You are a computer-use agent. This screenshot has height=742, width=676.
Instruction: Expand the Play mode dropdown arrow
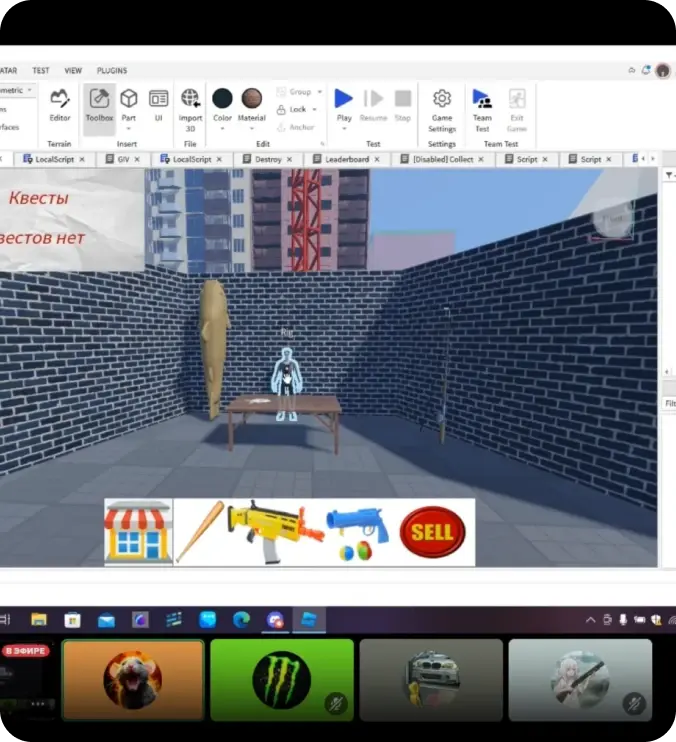pos(344,129)
